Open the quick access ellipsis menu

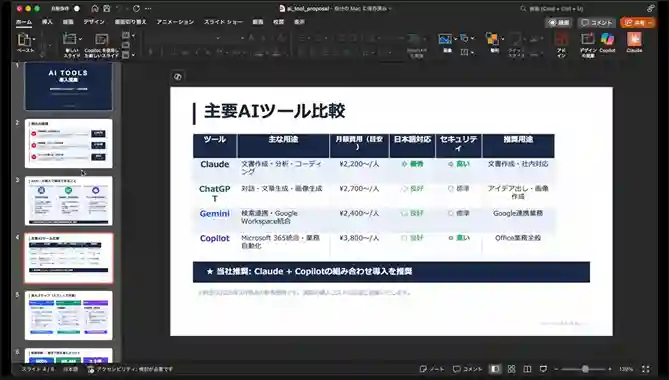[x=148, y=9]
